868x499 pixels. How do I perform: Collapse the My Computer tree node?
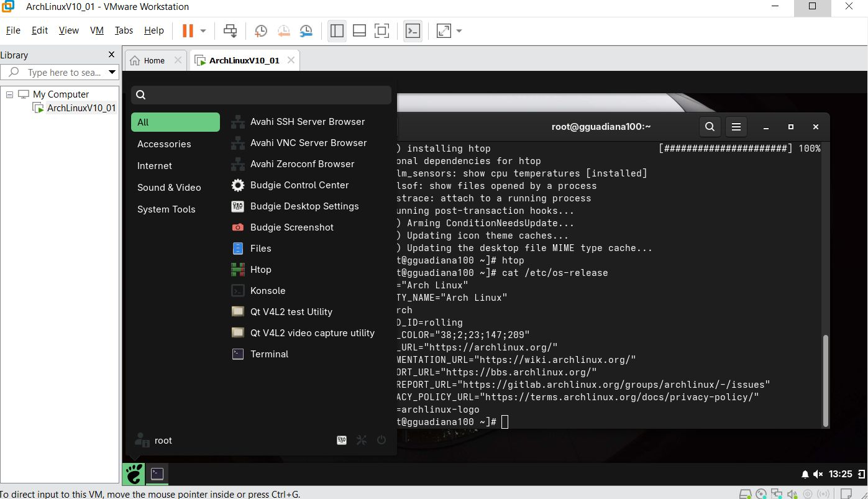(x=9, y=94)
